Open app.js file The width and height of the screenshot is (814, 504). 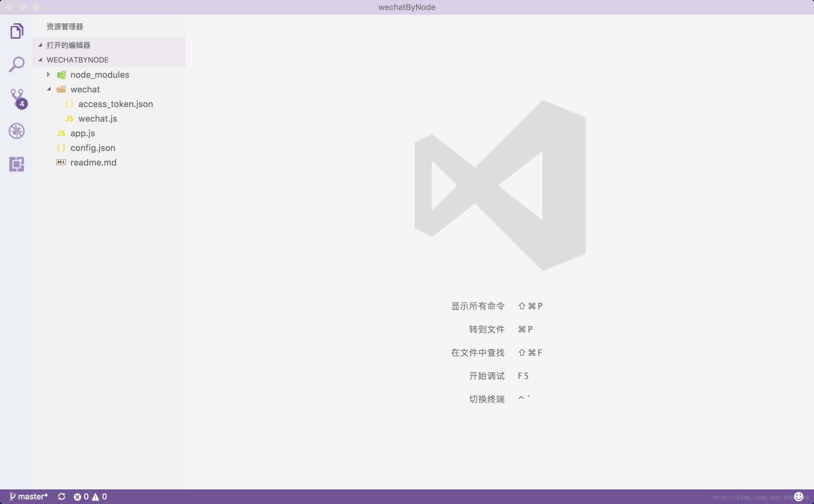(x=109, y=133)
